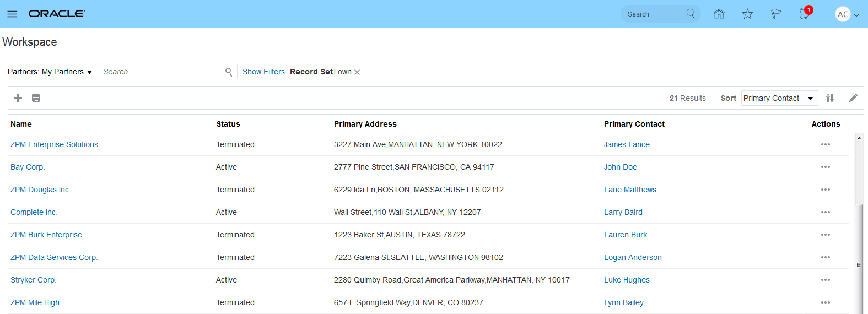Image resolution: width=868 pixels, height=314 pixels.
Task: Click the pencil edit icon
Action: coord(853,98)
